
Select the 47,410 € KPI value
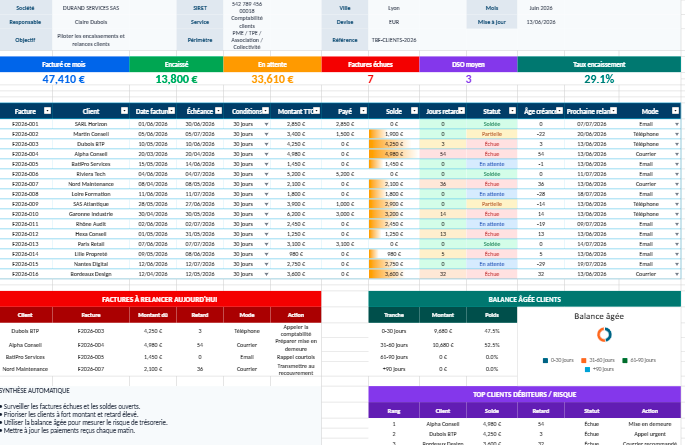[x=64, y=79]
